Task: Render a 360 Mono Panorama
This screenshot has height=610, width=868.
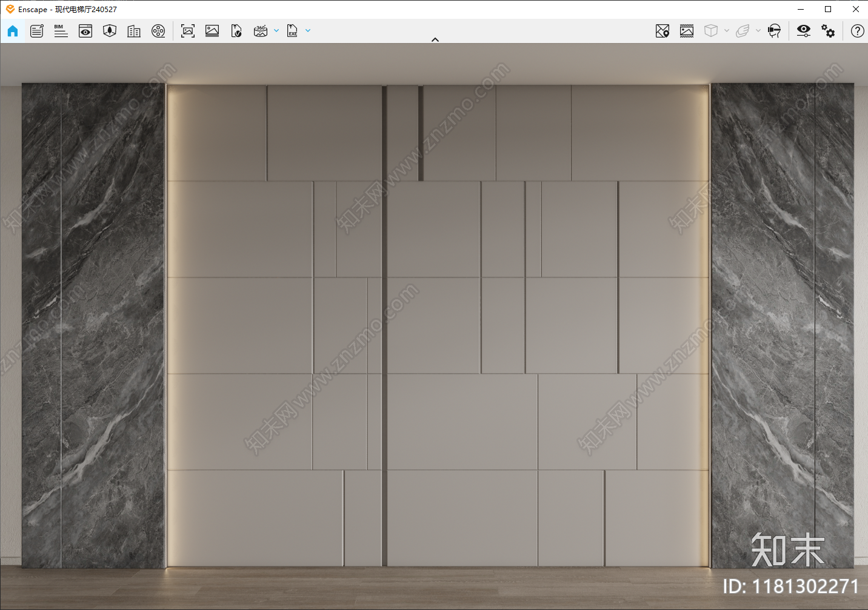Action: (x=261, y=31)
